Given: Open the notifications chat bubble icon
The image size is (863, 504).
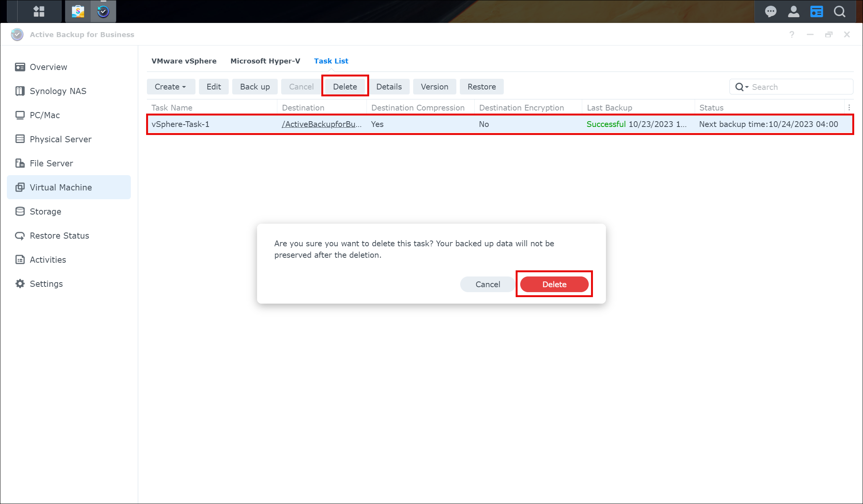Looking at the screenshot, I should pyautogui.click(x=770, y=11).
